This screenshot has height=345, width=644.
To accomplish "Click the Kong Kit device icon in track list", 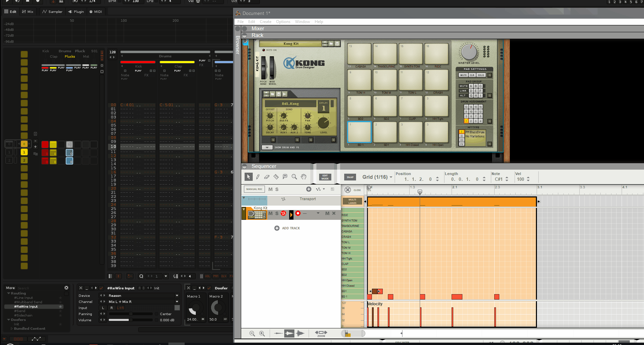I will click(x=257, y=214).
